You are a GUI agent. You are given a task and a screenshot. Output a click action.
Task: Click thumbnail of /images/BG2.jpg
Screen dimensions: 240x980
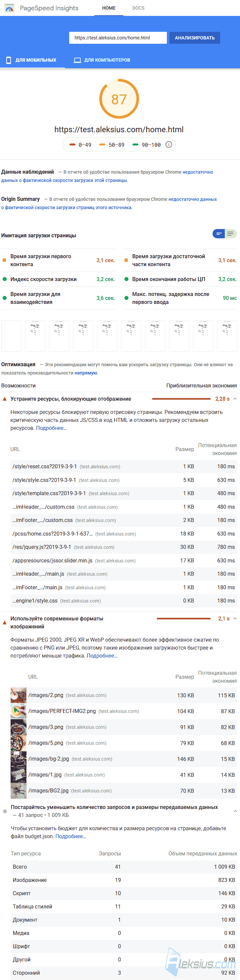(x=19, y=790)
